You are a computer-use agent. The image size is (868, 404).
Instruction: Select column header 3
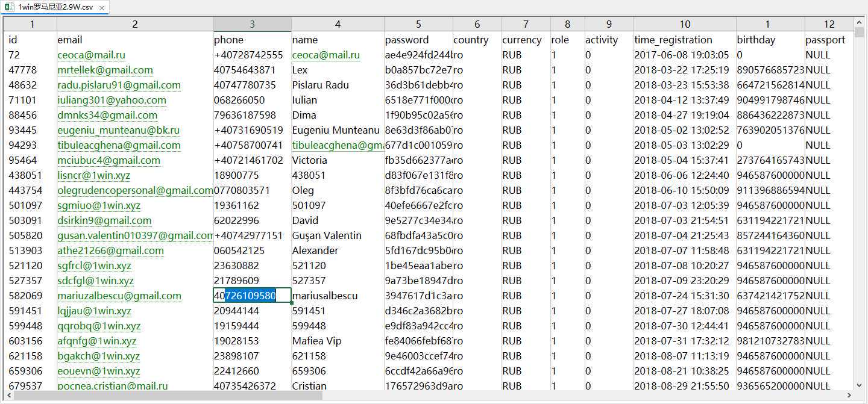252,24
